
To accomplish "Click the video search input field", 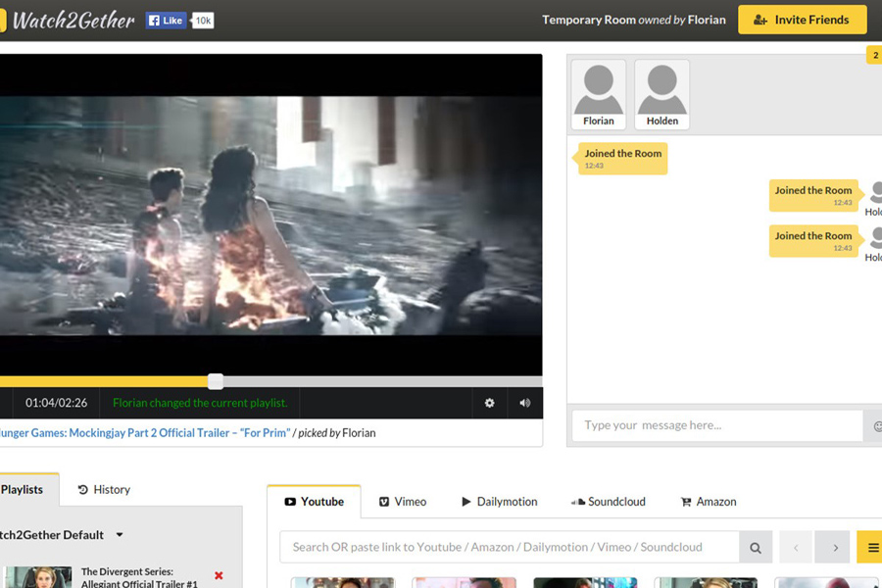I will [510, 547].
